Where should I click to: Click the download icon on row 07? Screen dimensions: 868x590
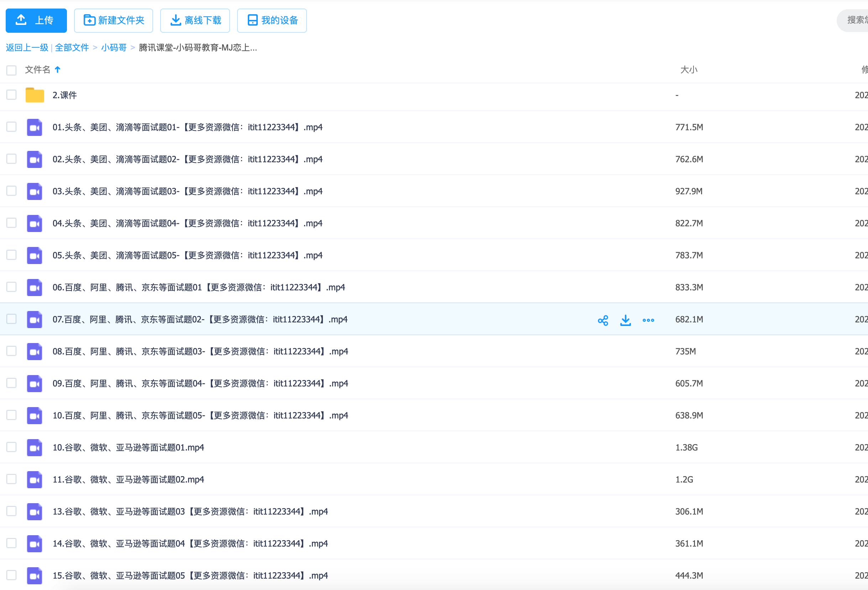click(625, 320)
